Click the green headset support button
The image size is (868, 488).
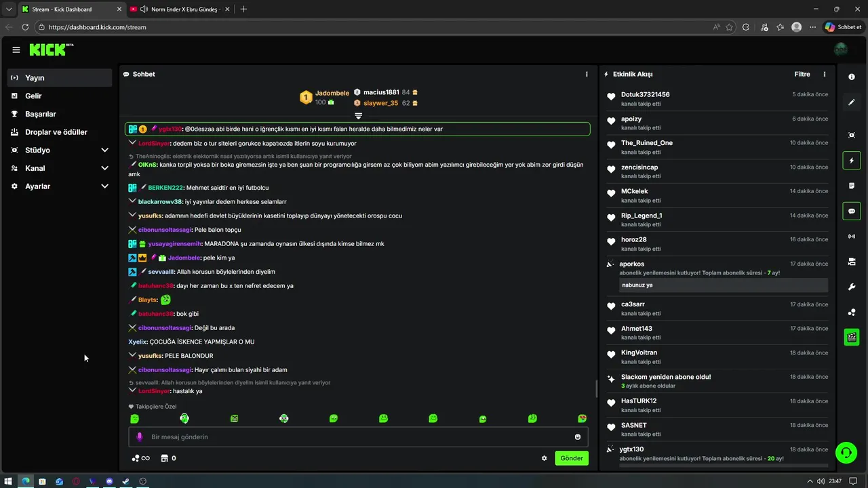coord(846,452)
